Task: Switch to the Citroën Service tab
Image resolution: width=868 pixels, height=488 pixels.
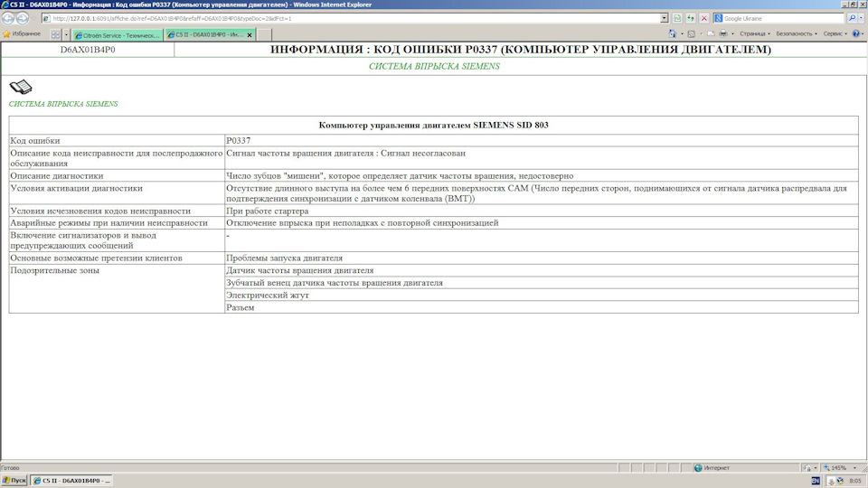Action: [118, 35]
